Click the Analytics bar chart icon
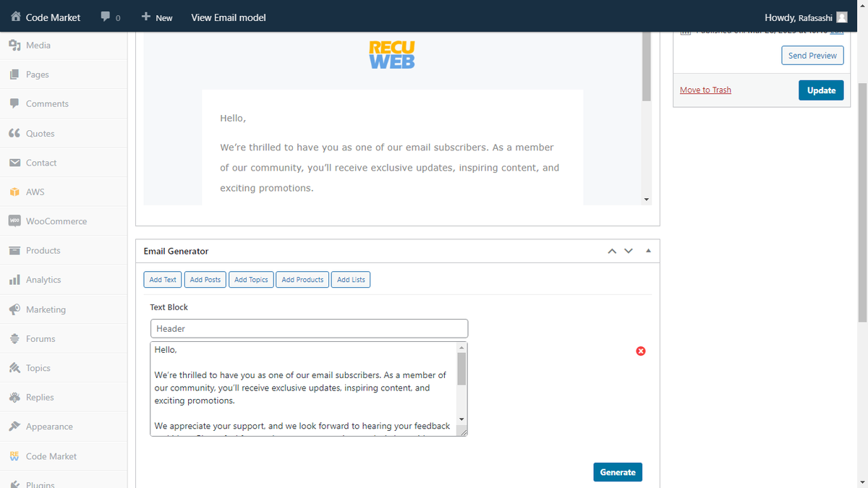 (x=14, y=280)
